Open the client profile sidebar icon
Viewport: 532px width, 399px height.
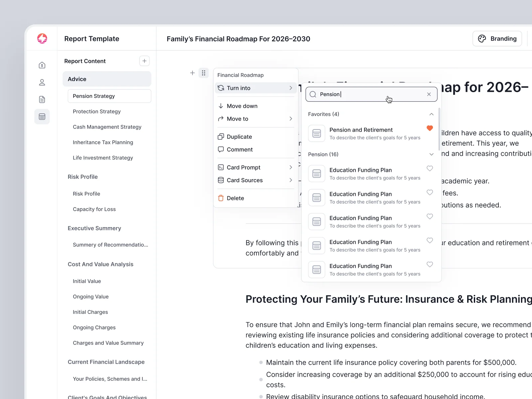click(x=42, y=82)
